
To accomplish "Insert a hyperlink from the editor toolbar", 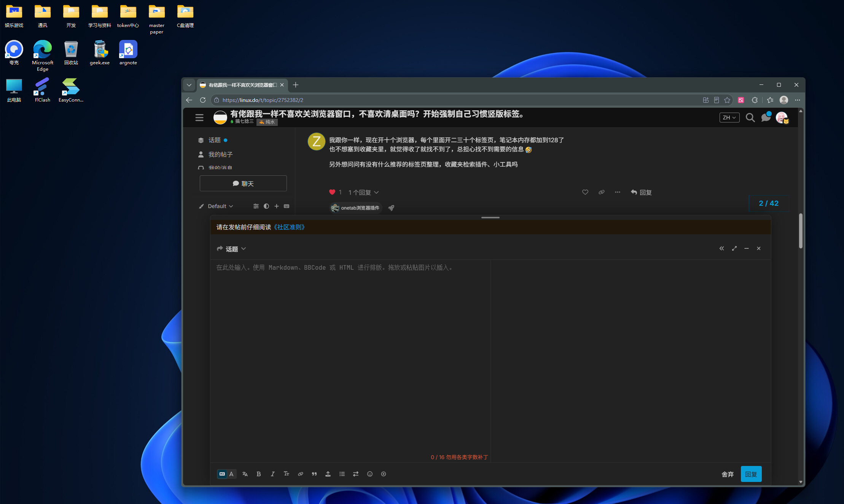I will [301, 474].
